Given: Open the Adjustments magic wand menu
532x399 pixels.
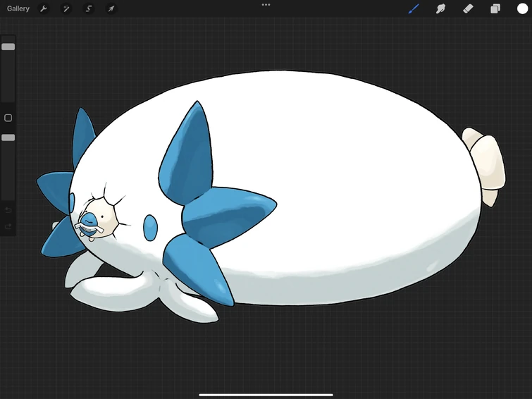Looking at the screenshot, I should [66, 8].
